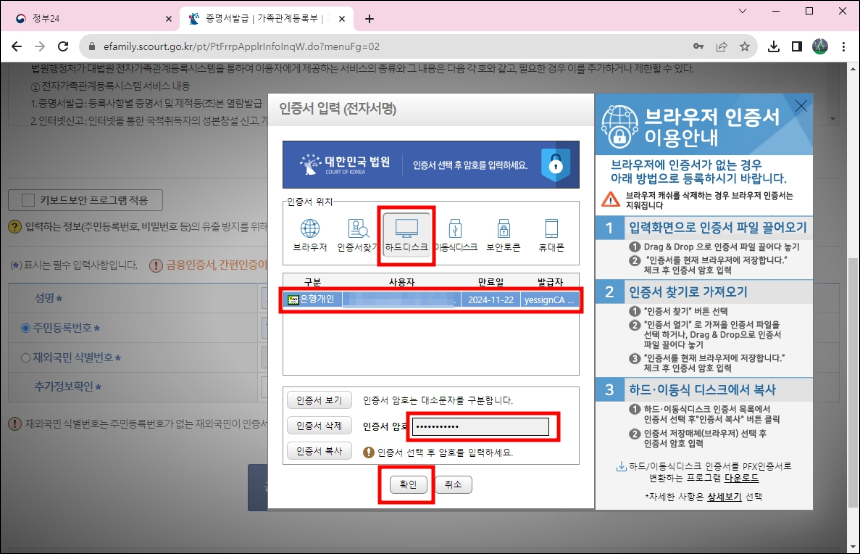
Task: Reload the page with refresh icon
Action: point(63,47)
